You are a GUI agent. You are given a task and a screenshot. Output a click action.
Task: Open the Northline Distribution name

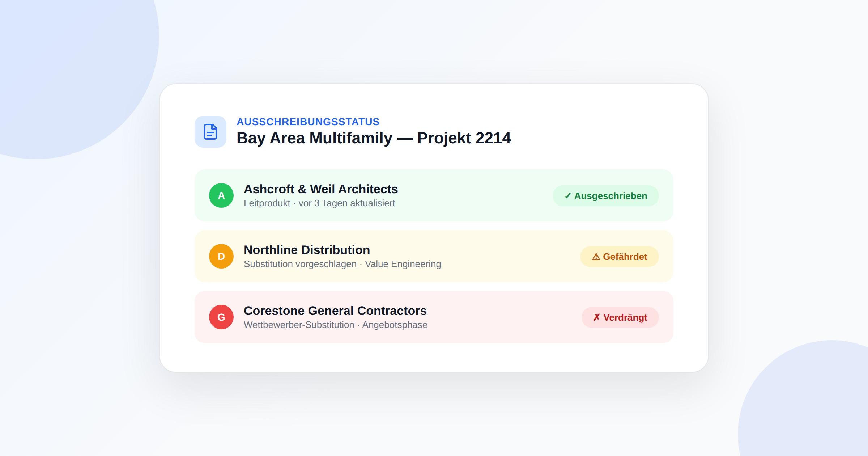click(307, 250)
